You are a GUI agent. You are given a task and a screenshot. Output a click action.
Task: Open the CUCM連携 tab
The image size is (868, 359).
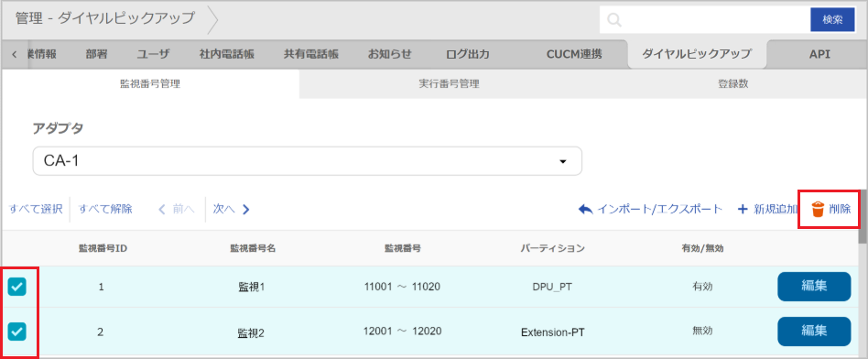(574, 54)
